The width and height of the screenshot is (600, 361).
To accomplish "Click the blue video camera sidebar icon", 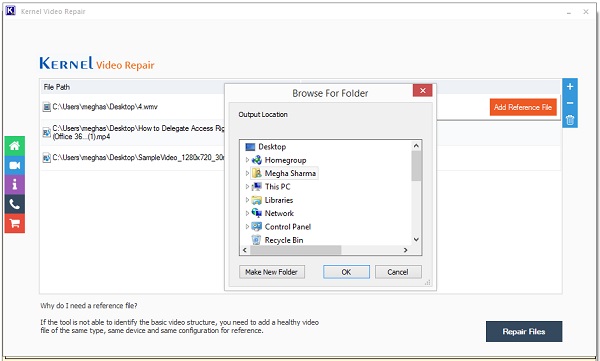I will click(x=15, y=165).
